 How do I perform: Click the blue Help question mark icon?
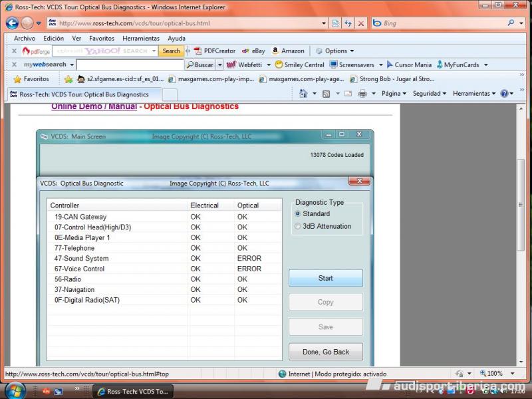tap(504, 94)
